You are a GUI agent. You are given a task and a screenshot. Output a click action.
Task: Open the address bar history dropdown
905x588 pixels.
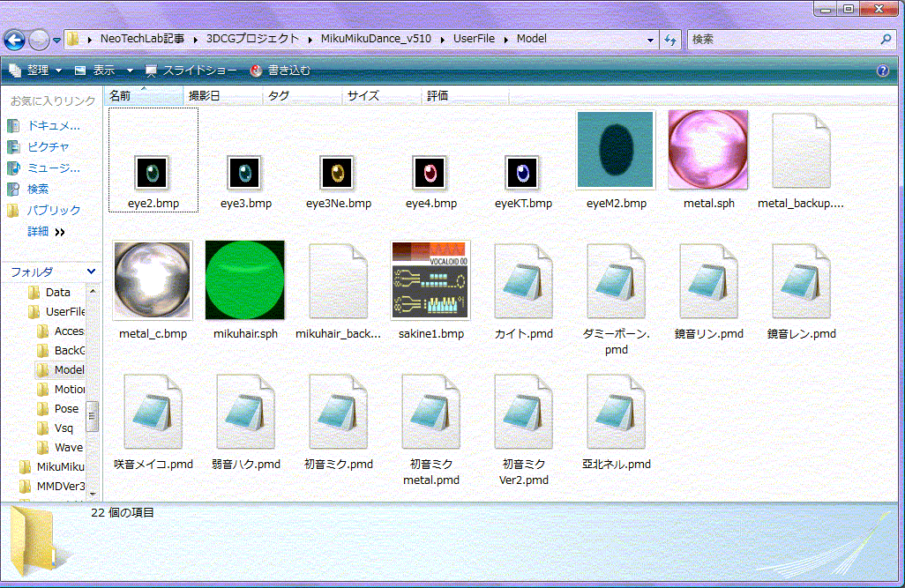[x=650, y=40]
